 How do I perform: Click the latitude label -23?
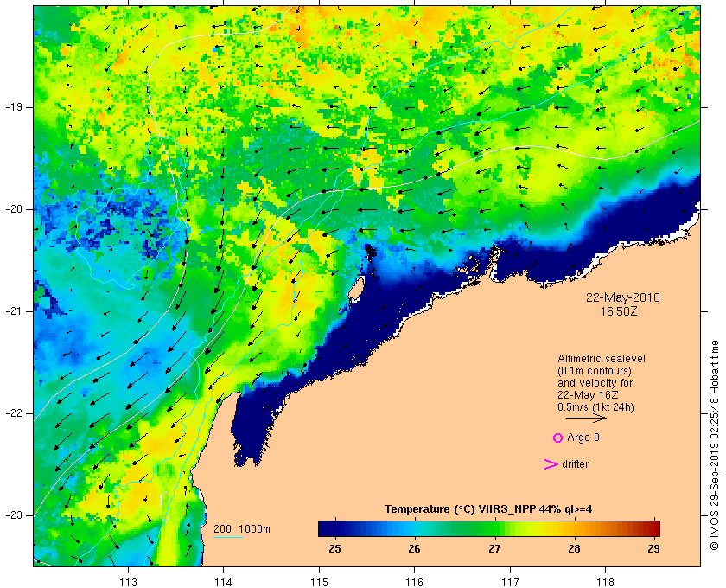tap(14, 515)
